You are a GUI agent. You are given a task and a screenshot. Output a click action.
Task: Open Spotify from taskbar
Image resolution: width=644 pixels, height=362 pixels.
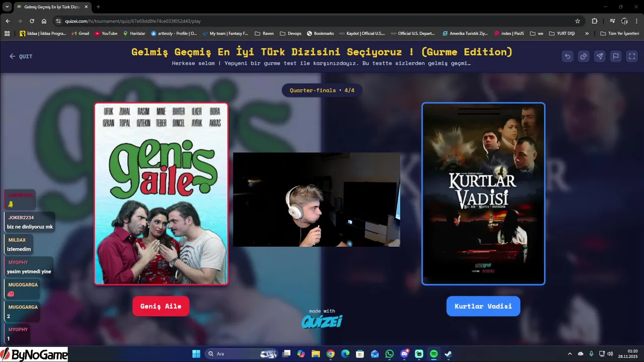coord(434,354)
